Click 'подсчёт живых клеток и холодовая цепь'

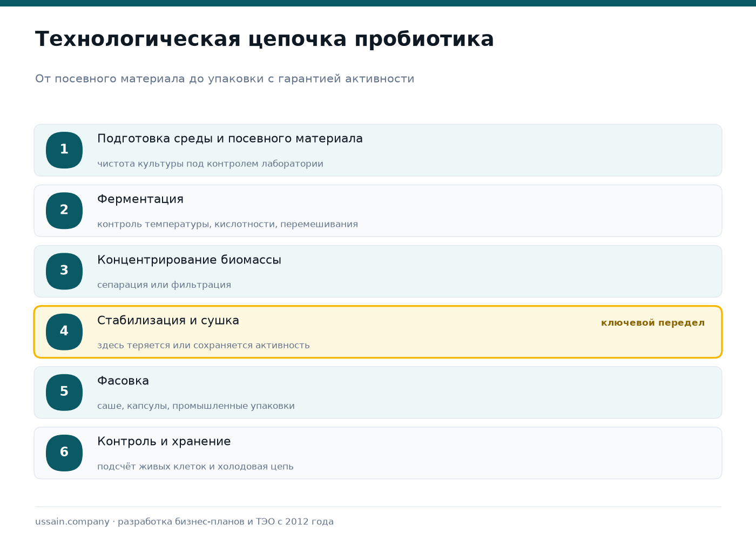tap(195, 466)
